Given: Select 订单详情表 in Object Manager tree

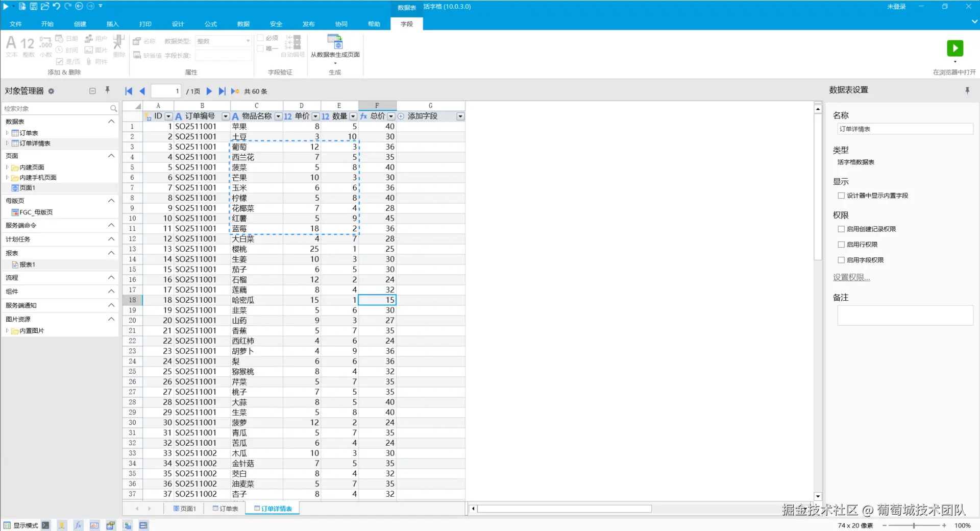Looking at the screenshot, I should (x=35, y=143).
